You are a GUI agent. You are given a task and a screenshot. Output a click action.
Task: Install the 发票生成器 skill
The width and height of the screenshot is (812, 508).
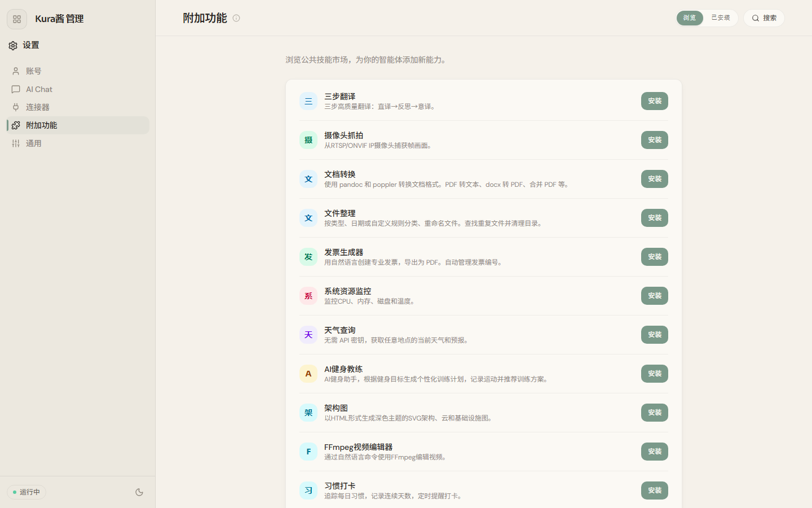click(655, 257)
